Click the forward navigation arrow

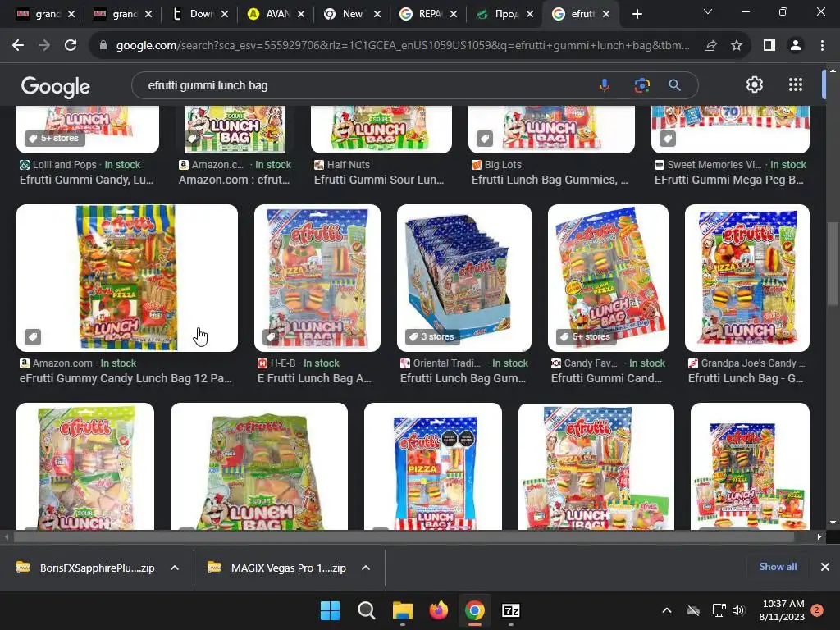click(44, 46)
